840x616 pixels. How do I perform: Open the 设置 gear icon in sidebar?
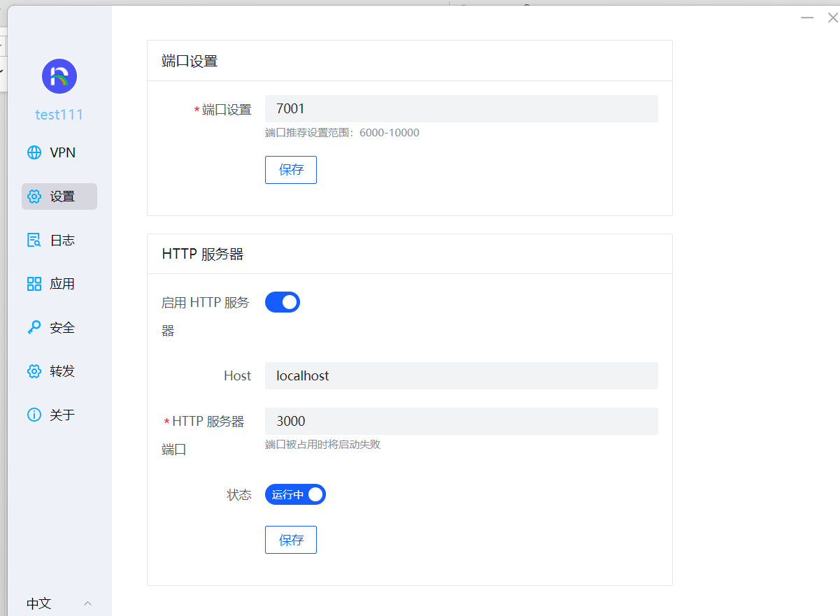point(34,196)
